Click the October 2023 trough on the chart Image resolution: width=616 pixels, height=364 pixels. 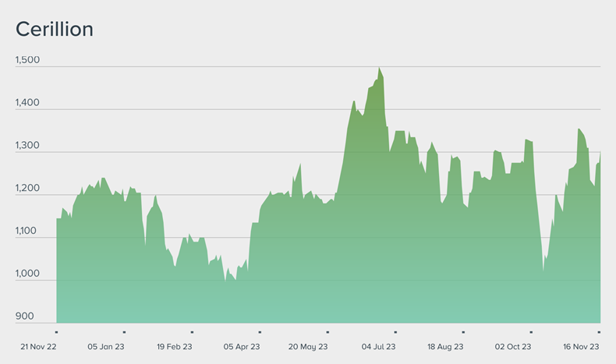[543, 270]
